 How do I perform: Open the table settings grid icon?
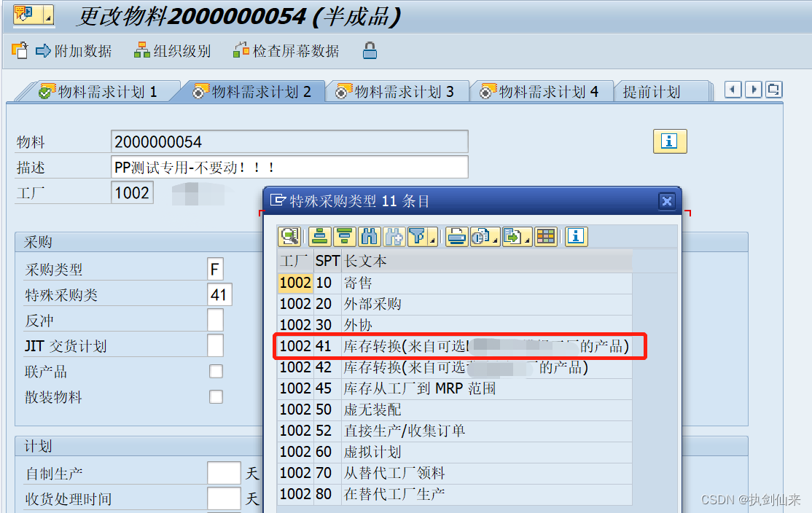point(547,237)
